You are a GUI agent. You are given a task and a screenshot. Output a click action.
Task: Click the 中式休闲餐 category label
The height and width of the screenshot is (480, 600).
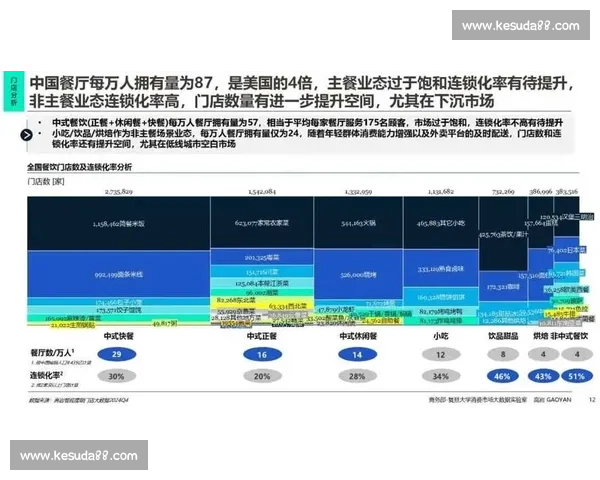pyautogui.click(x=358, y=336)
